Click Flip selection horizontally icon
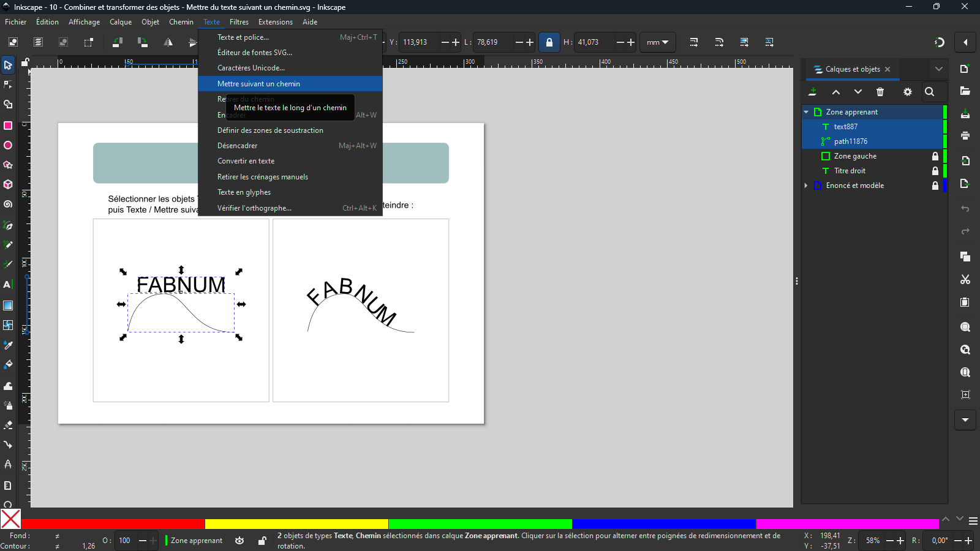This screenshot has height=551, width=980. (x=168, y=42)
